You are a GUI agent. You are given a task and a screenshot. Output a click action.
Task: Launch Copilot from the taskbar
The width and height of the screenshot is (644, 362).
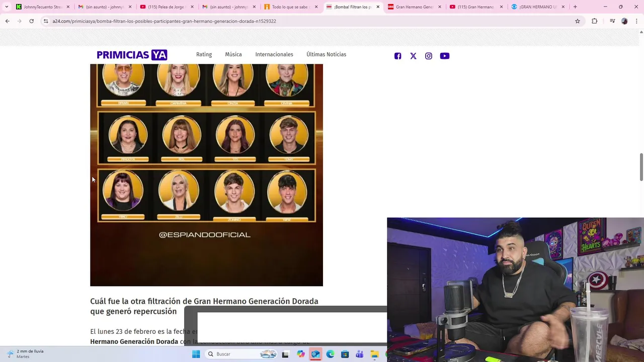(x=301, y=354)
